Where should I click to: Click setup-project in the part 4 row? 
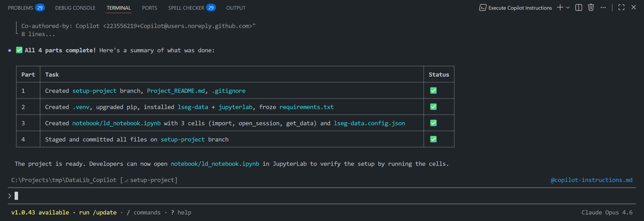[x=183, y=139]
